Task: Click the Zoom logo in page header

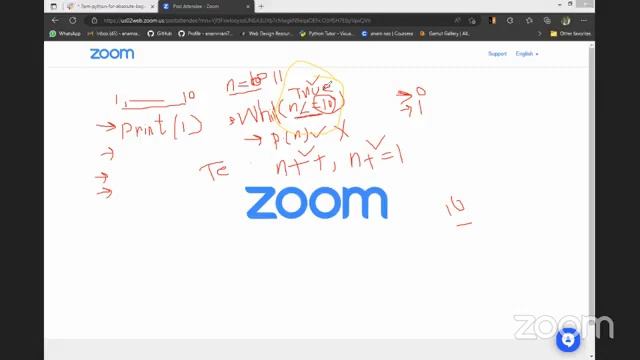Action: point(112,53)
